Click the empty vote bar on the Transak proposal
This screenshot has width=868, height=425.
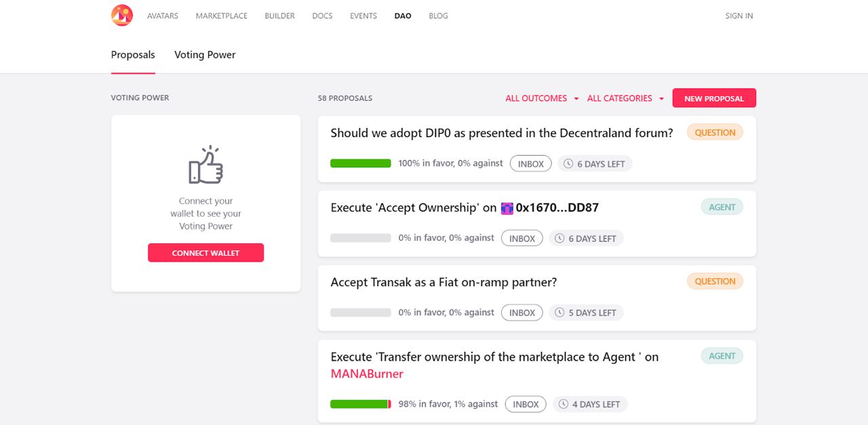pos(361,312)
